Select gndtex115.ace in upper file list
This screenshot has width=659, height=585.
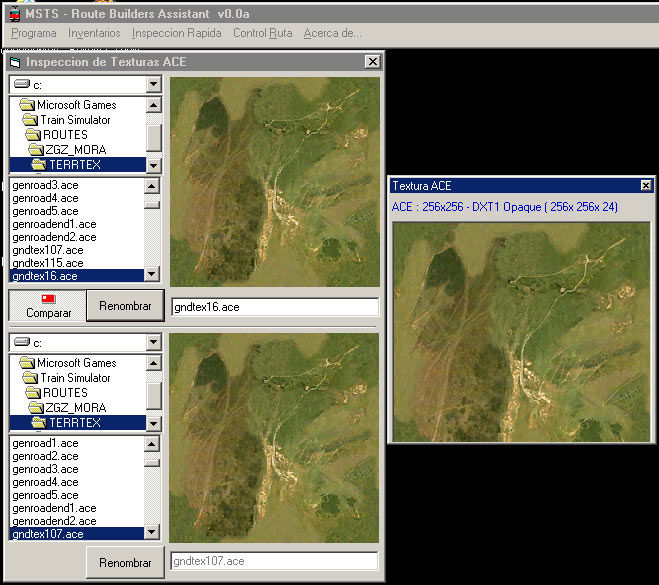(47, 263)
